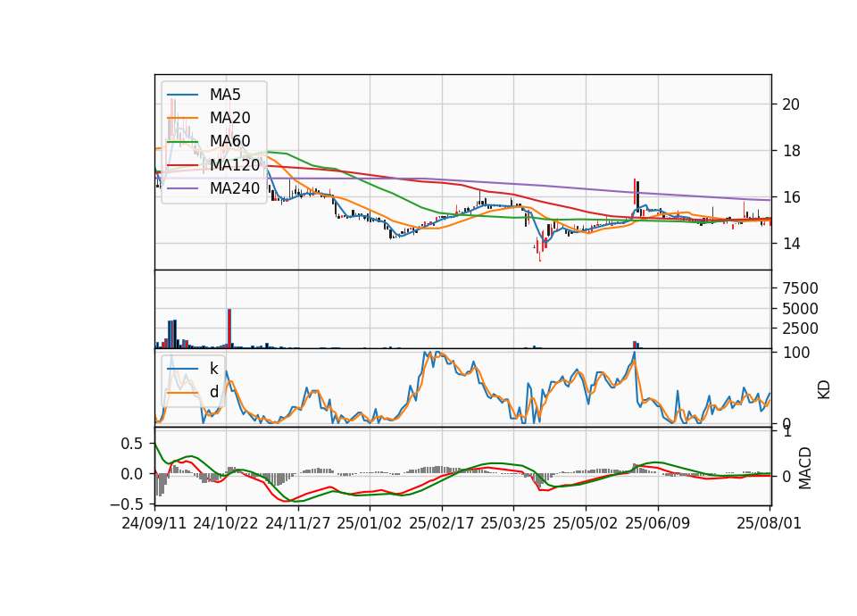This screenshot has height=616, width=857.
Task: Click the date label 25/08/01
Action: coord(769,523)
